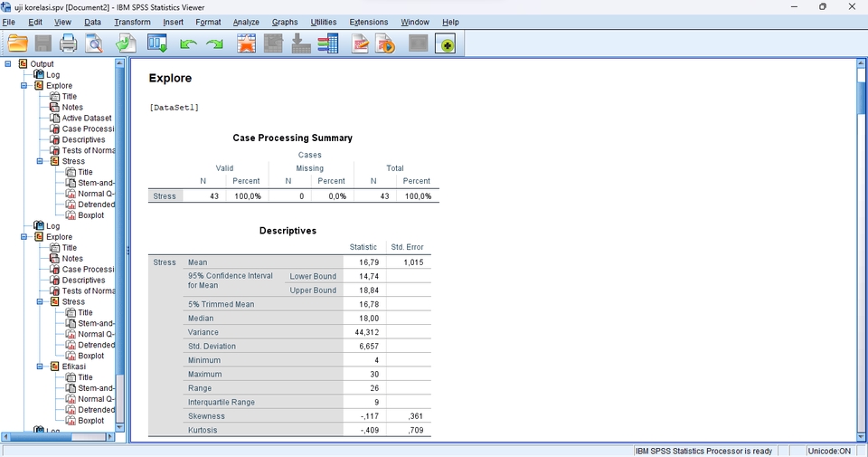868x457 pixels.
Task: Open the Transform menu
Action: [132, 22]
